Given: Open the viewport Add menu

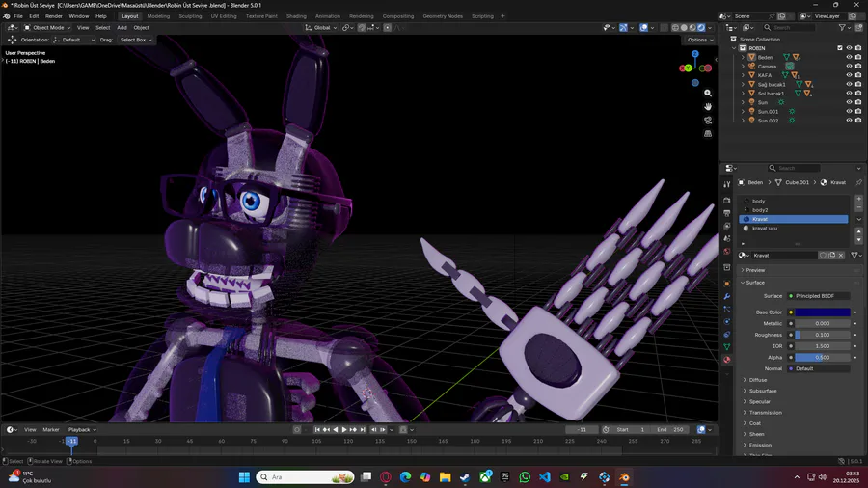Looking at the screenshot, I should [122, 27].
